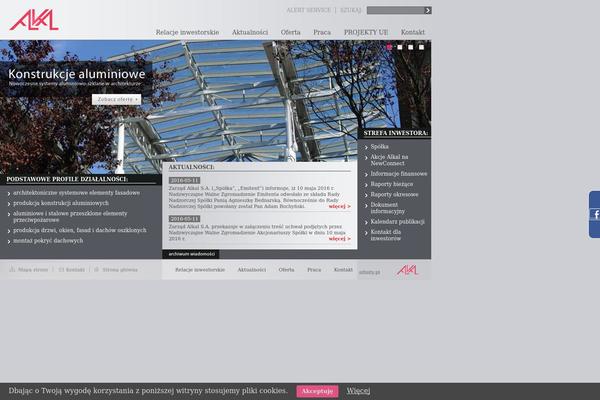
Task: Accept cookies with the Akceptuję button
Action: click(317, 391)
